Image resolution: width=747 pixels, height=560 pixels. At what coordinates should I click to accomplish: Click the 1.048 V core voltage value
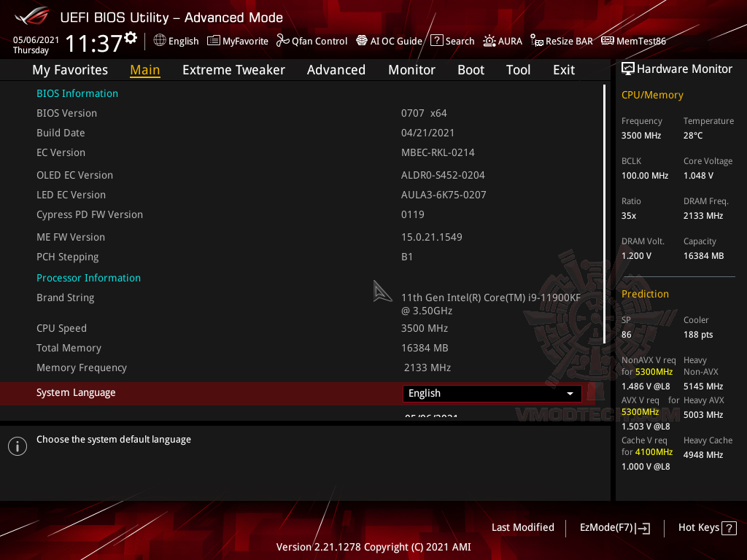coord(698,175)
